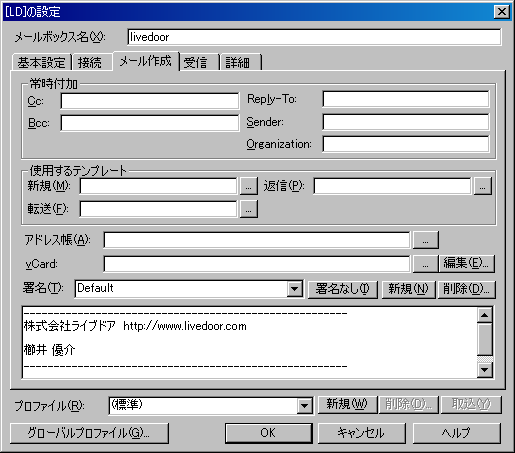Click the Reply-To input field
This screenshot has width=515, height=453.
406,99
